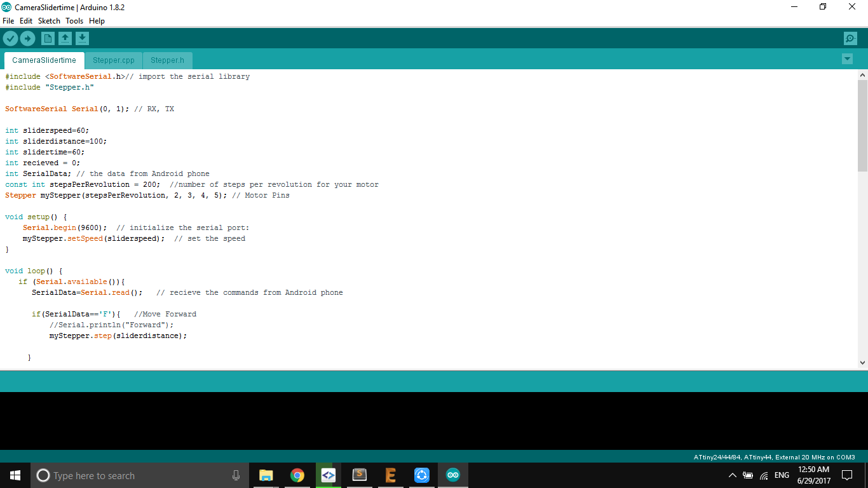Open the File menu
Screen dimensions: 868x488
click(x=8, y=21)
